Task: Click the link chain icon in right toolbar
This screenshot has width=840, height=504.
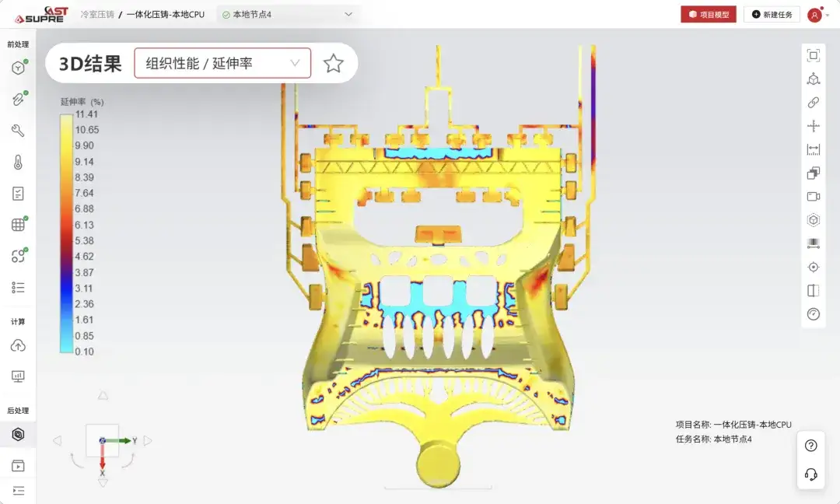Action: tap(814, 103)
